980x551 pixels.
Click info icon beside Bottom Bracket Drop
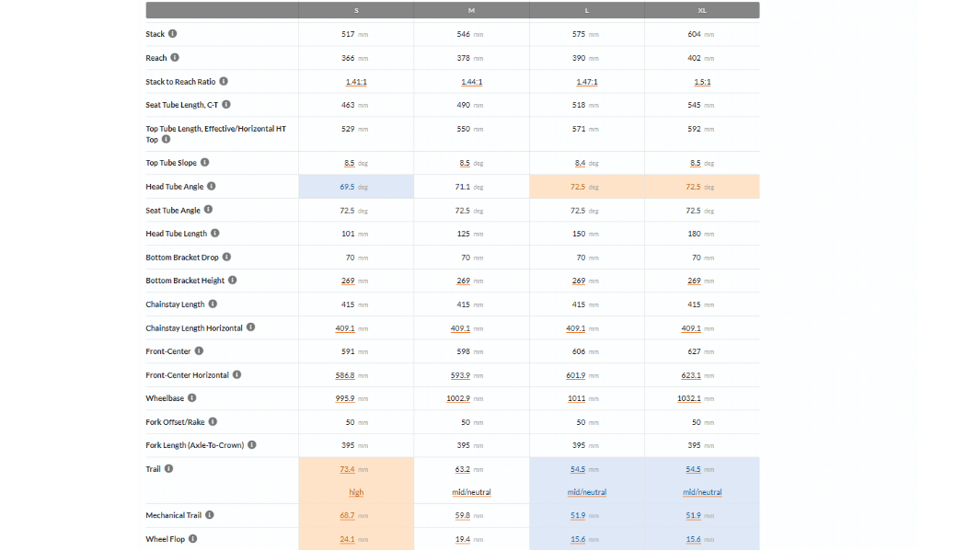pos(227,257)
